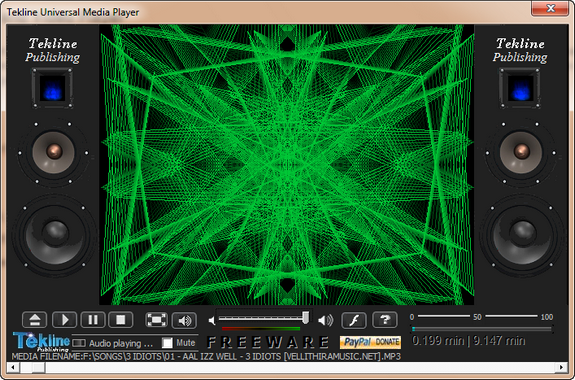Click the "Audio playing ..." status text
This screenshot has height=380, width=575.
coord(121,343)
